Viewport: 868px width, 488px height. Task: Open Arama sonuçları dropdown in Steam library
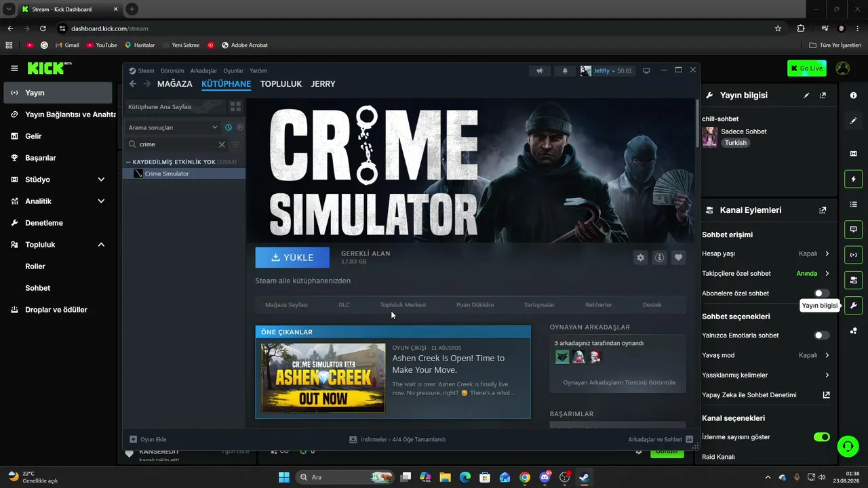coord(172,127)
